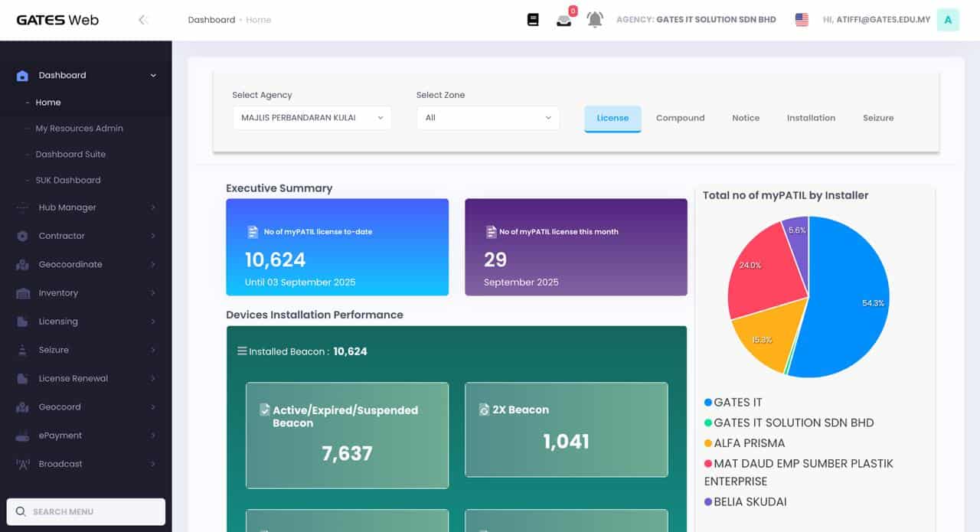Select the Inventory icon in sidebar
980x532 pixels.
point(22,293)
